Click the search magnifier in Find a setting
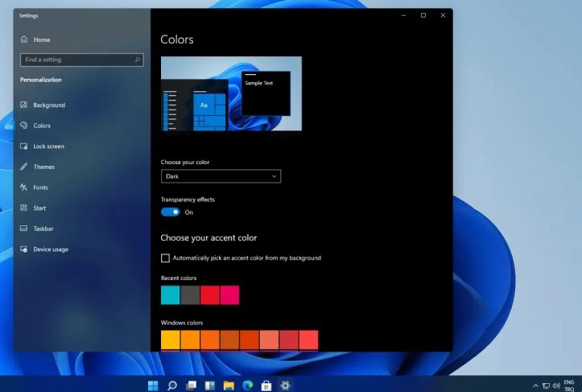This screenshot has width=582, height=392. pyautogui.click(x=138, y=60)
